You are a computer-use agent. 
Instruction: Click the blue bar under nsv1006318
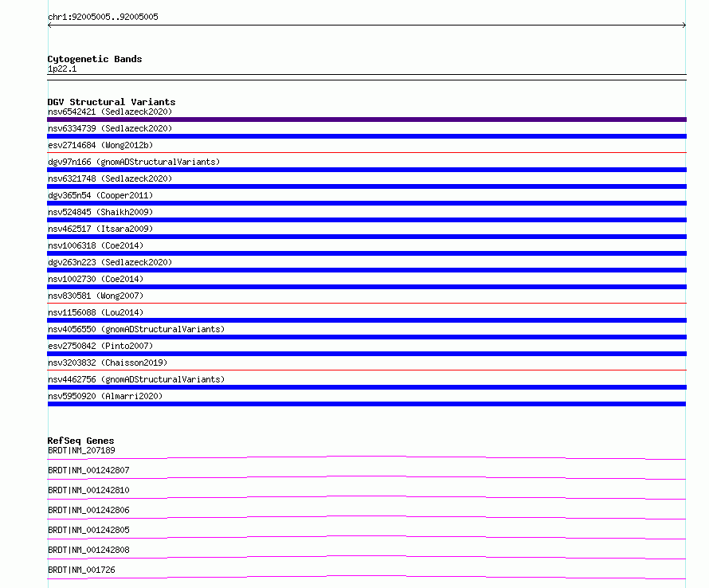[x=366, y=253]
